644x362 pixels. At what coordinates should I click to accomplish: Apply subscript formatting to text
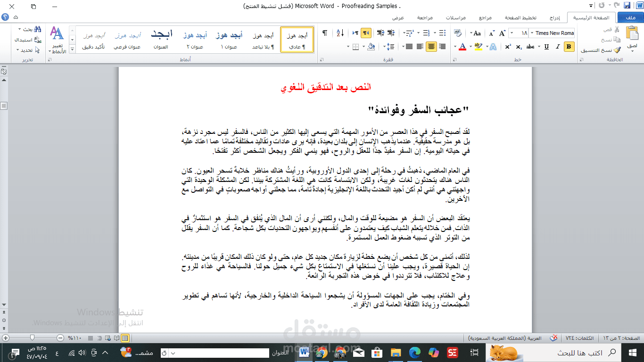pos(519,47)
